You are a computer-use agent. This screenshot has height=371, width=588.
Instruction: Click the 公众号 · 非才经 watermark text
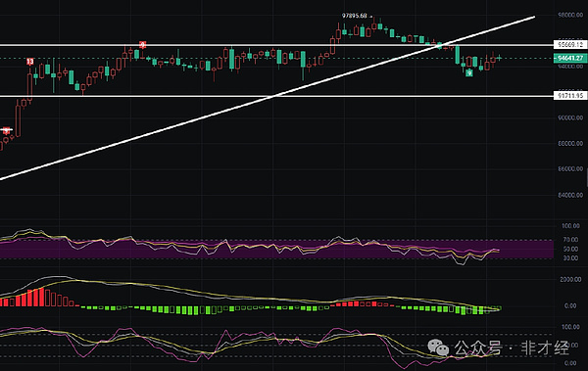(512, 348)
